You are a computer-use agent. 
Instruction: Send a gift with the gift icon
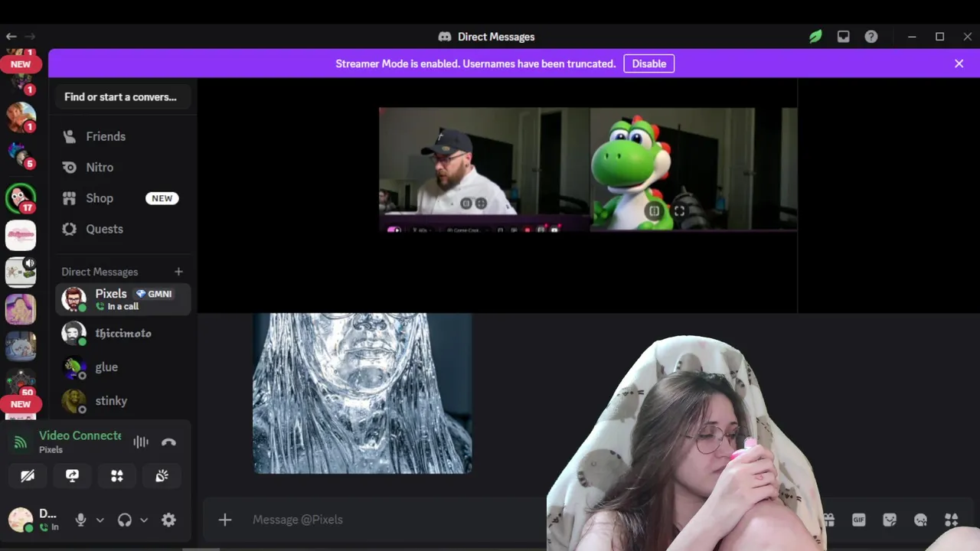(829, 520)
